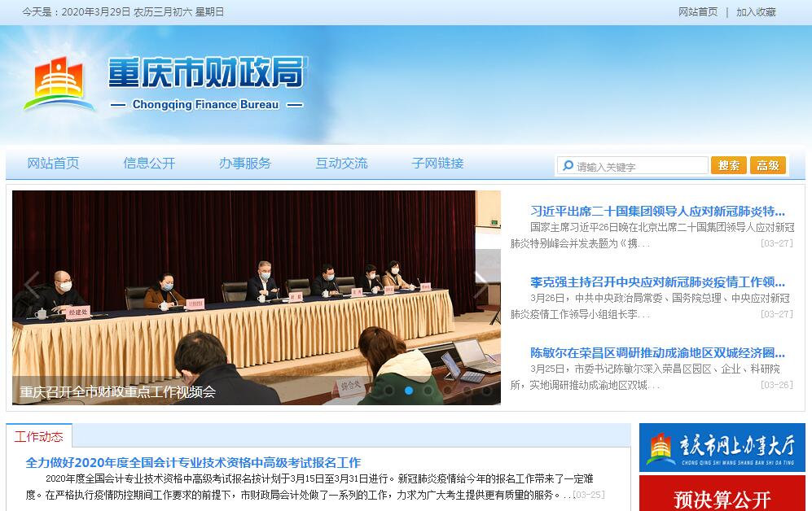Viewport: 812px width, 511px height.
Task: Open the 办事服务 navigation menu
Action: [x=245, y=164]
